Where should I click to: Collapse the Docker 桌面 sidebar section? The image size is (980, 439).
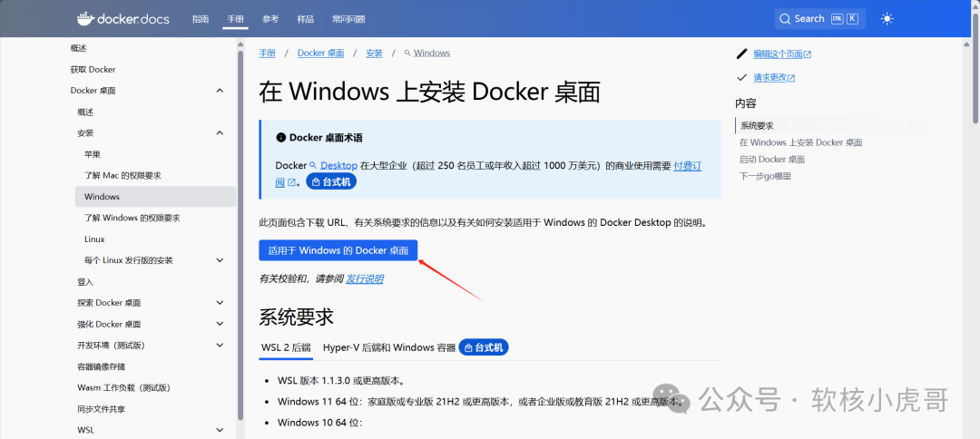[x=220, y=91]
